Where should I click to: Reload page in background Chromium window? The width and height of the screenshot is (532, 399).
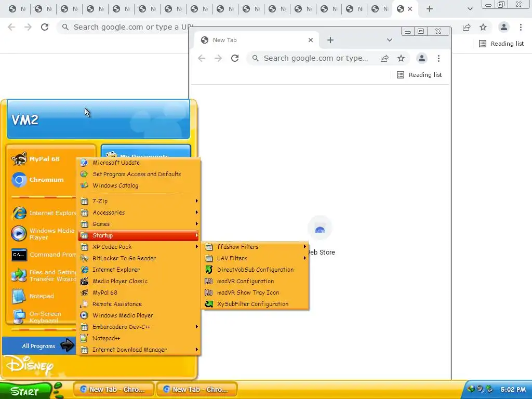point(45,27)
